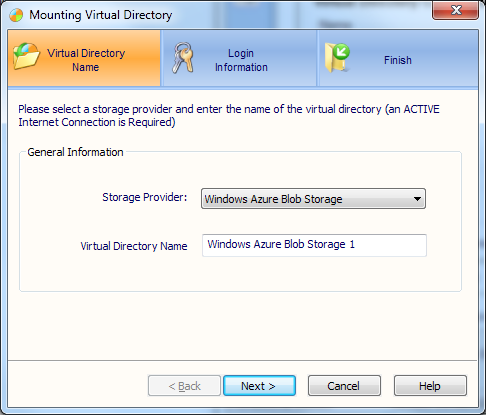Viewport: 486px width, 415px height.
Task: Click the disabled Back button
Action: [184, 386]
